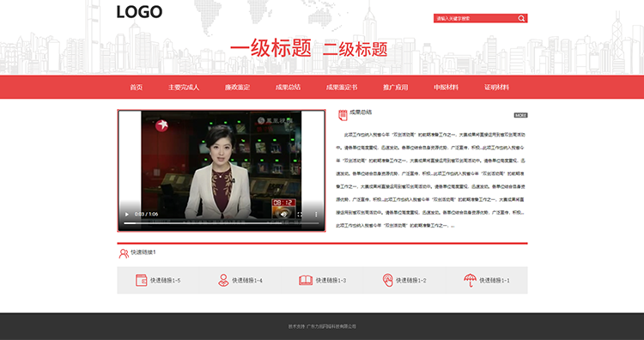Open the 首页 navigation item

pyautogui.click(x=136, y=87)
